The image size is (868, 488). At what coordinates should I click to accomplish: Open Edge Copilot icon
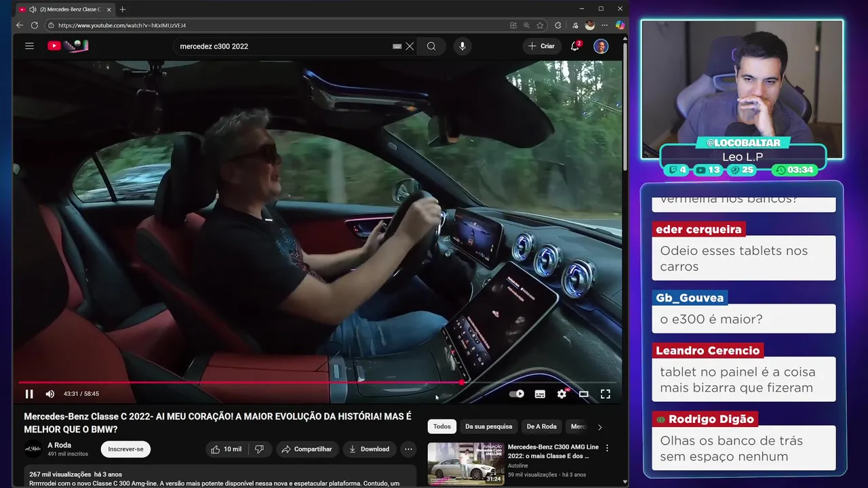(x=620, y=25)
